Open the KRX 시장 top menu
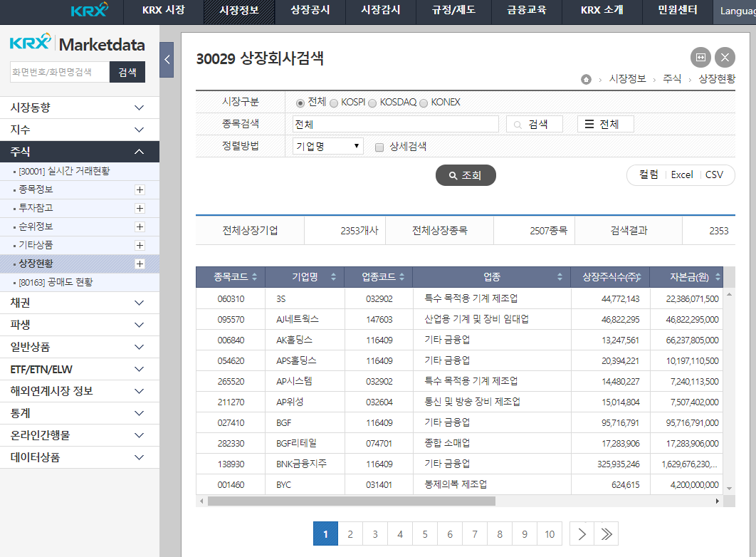The height and width of the screenshot is (557, 756). click(164, 10)
